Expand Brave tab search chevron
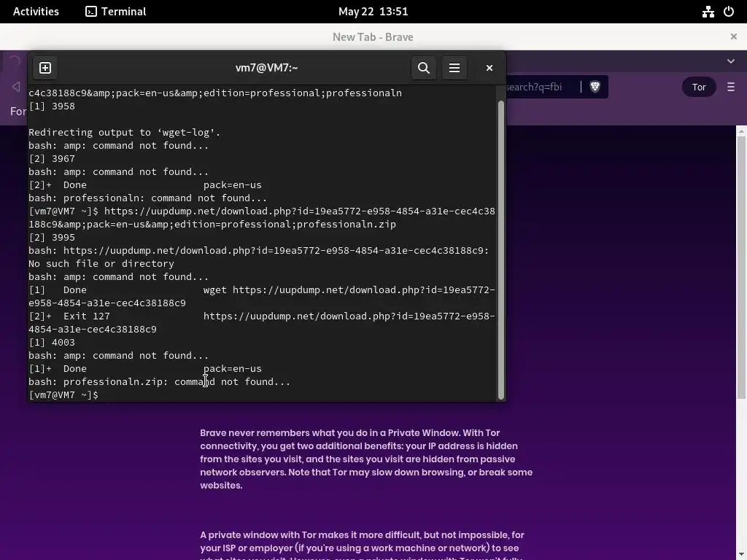 tap(731, 61)
